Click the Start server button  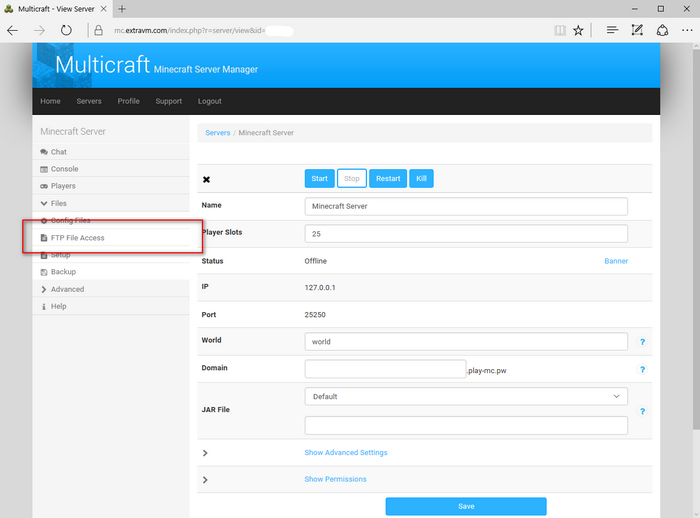320,179
